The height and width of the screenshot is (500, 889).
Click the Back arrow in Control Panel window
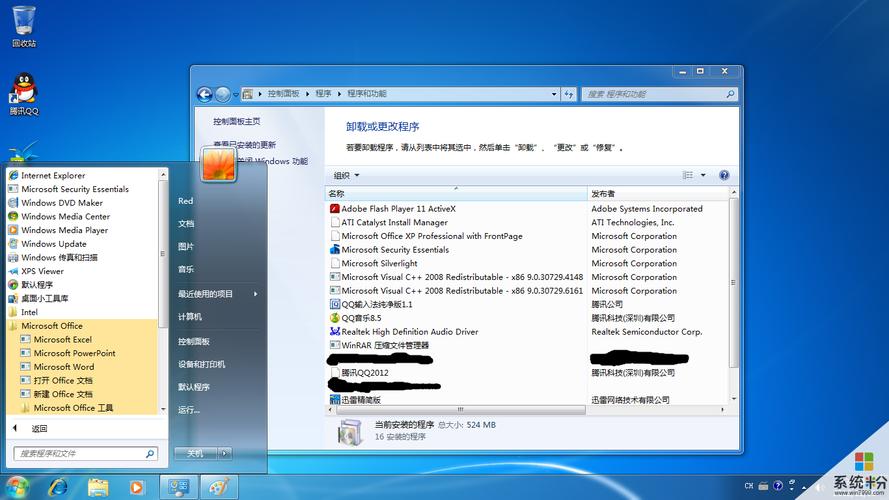[205, 94]
